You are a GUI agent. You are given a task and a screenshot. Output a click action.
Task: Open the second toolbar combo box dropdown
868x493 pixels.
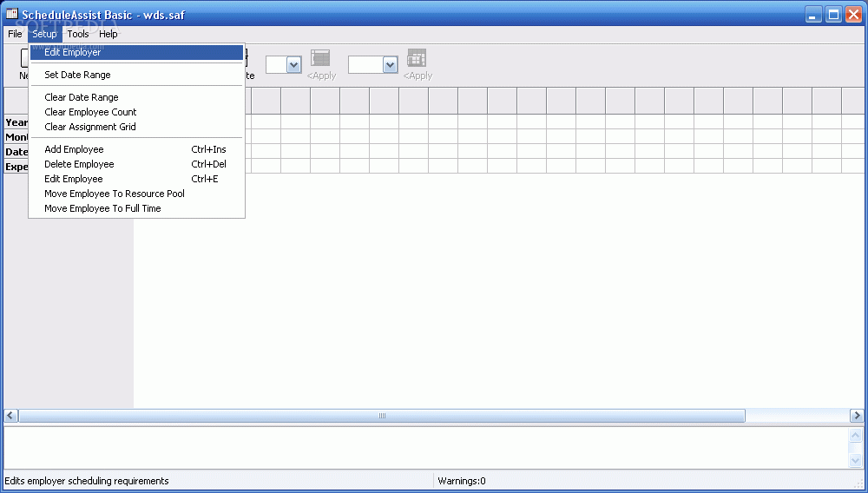(390, 65)
